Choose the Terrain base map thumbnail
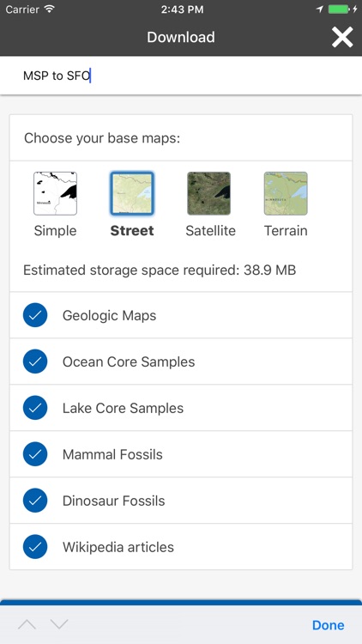 286,193
